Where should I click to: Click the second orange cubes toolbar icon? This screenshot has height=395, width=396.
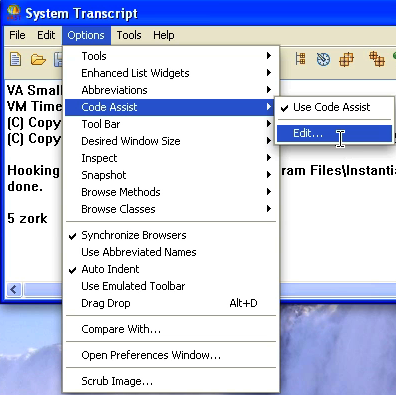(x=377, y=59)
